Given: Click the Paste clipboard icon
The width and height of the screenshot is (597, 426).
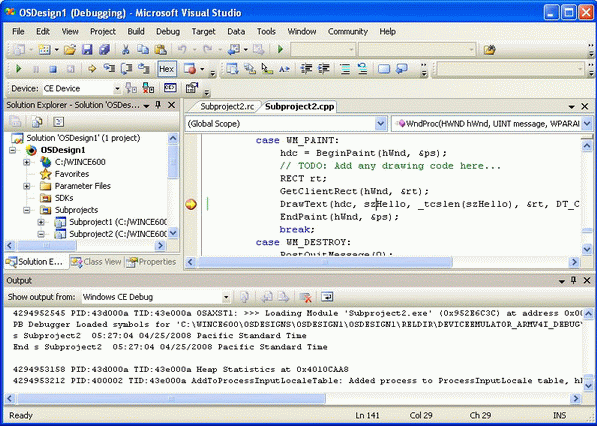Looking at the screenshot, I should point(160,49).
